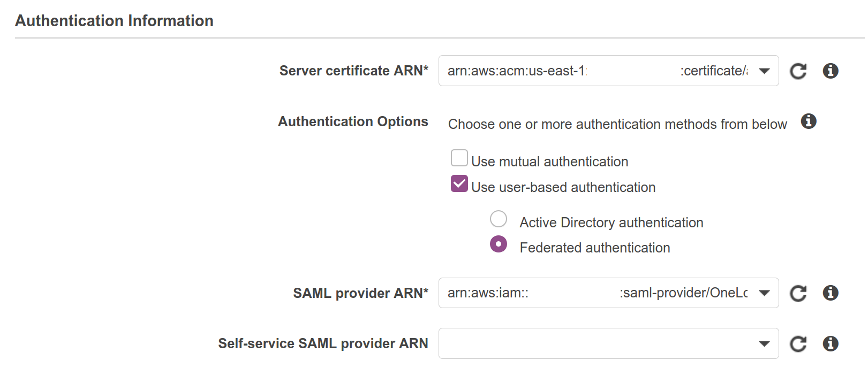Expand the SAML provider ARN dropdown arrow
This screenshot has width=868, height=391.
[x=764, y=293]
